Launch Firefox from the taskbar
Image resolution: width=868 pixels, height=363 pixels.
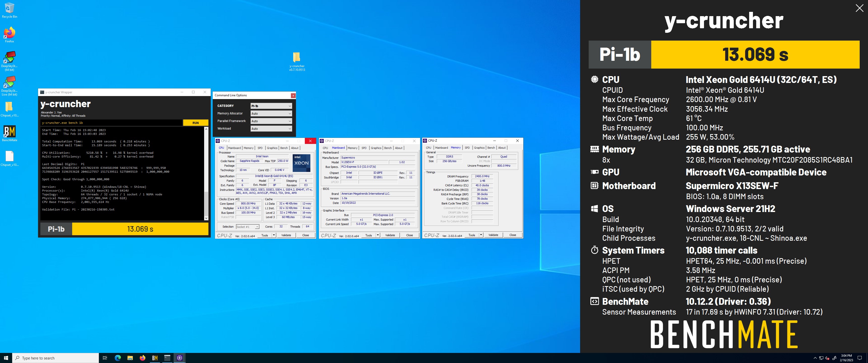click(143, 358)
